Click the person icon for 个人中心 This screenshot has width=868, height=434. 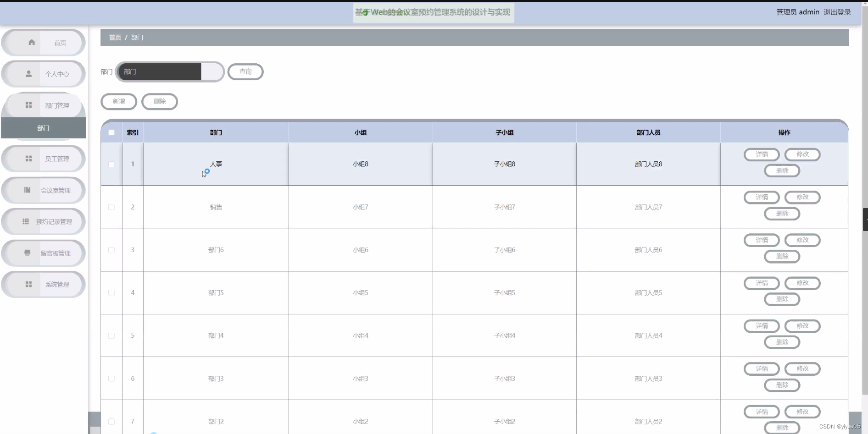click(28, 73)
